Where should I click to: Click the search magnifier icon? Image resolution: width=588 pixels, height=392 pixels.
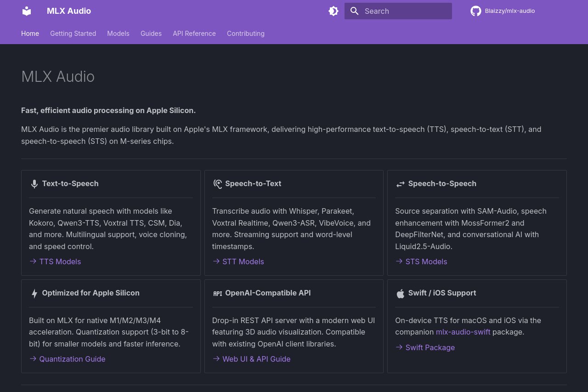pyautogui.click(x=354, y=11)
